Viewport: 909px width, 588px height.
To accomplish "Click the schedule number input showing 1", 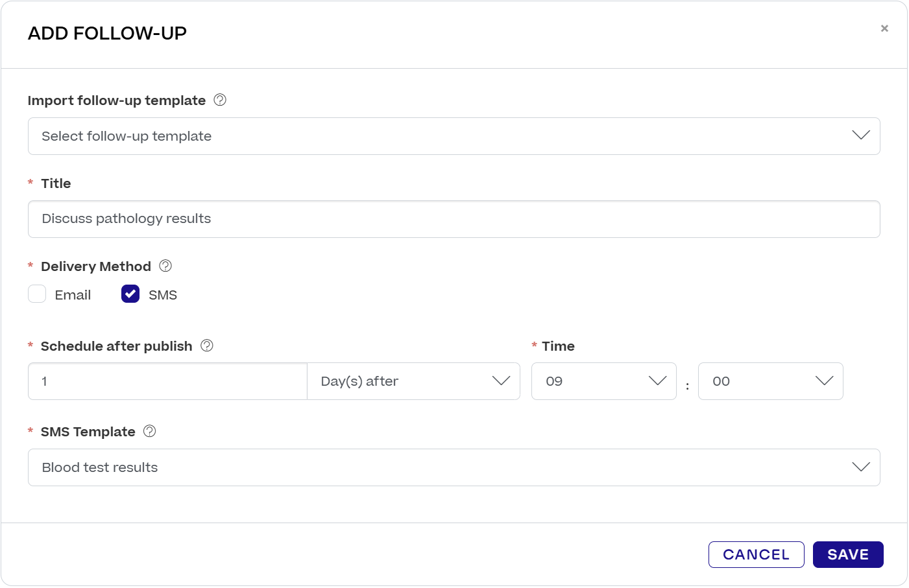I will tap(167, 381).
